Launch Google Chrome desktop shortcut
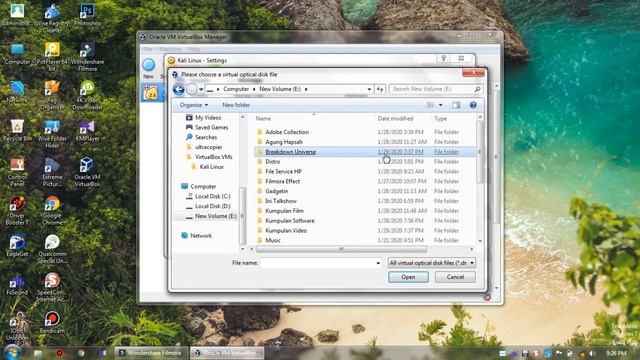This screenshot has height=360, width=640. tap(52, 211)
